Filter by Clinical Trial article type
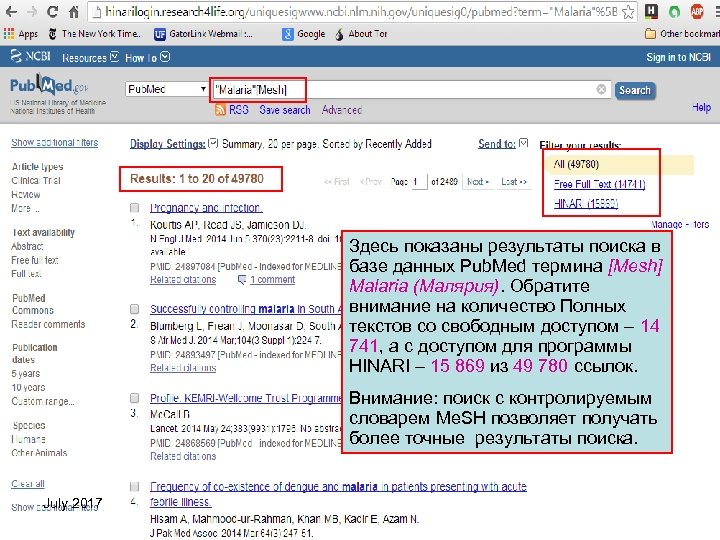The image size is (720, 540). 36,180
